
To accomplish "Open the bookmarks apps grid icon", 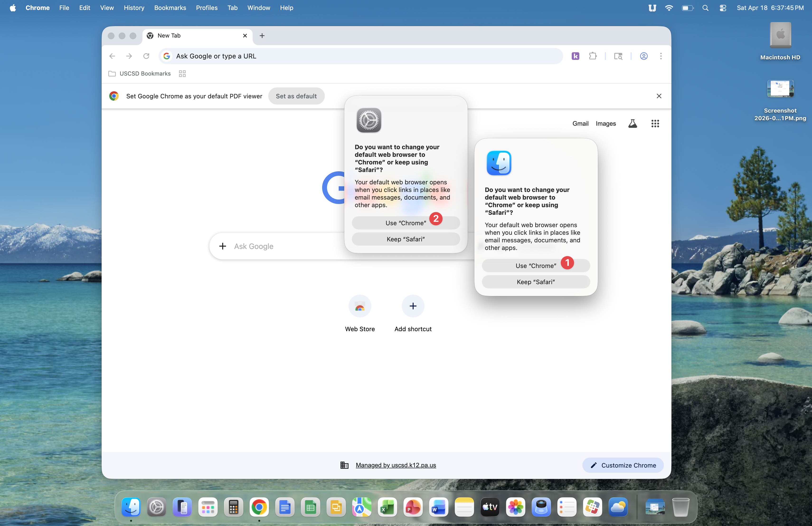I will tap(182, 74).
